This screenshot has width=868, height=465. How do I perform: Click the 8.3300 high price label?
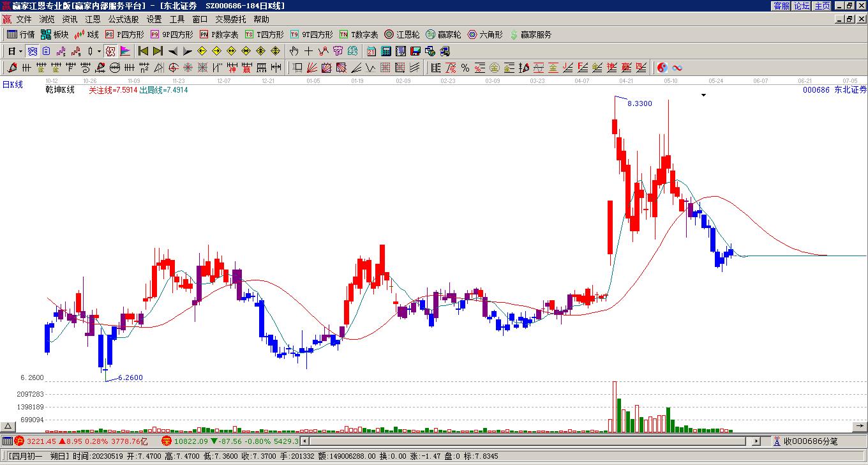(x=640, y=103)
